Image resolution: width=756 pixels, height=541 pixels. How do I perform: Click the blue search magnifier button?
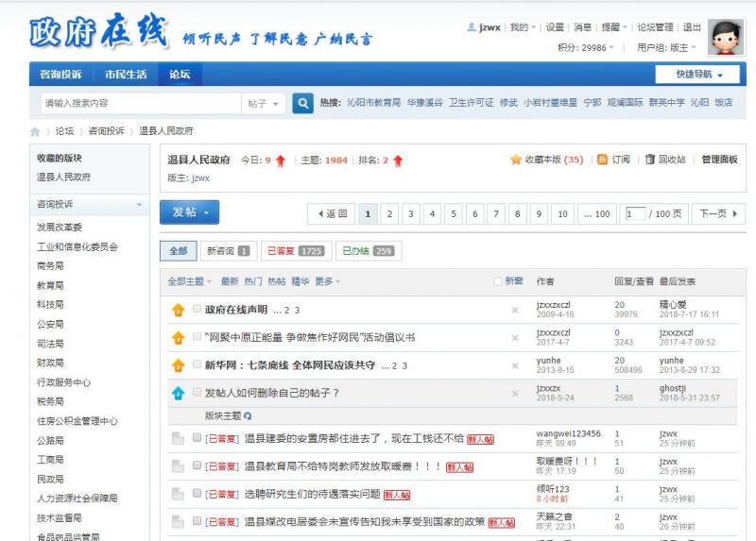(302, 103)
